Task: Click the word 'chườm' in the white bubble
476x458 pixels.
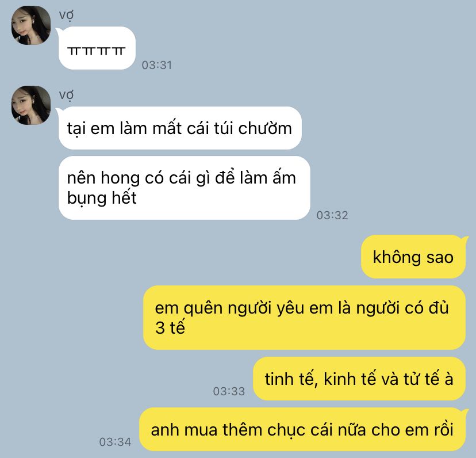Action: pyautogui.click(x=264, y=128)
